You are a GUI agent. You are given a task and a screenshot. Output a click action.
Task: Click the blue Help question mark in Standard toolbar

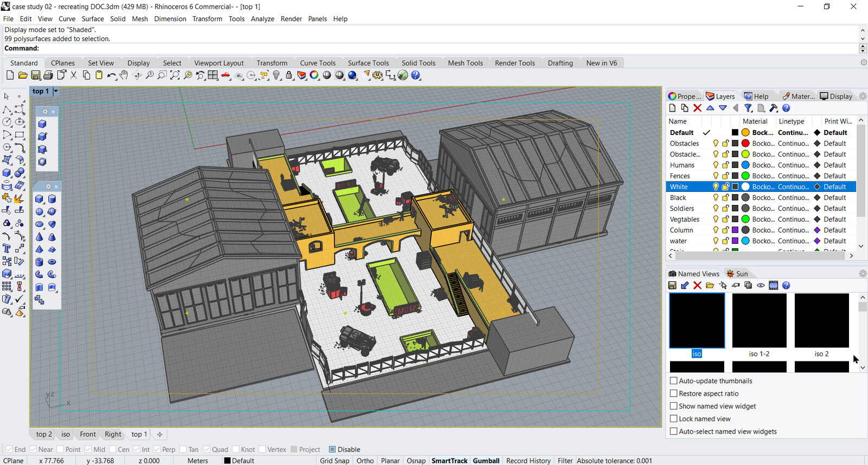pyautogui.click(x=416, y=75)
